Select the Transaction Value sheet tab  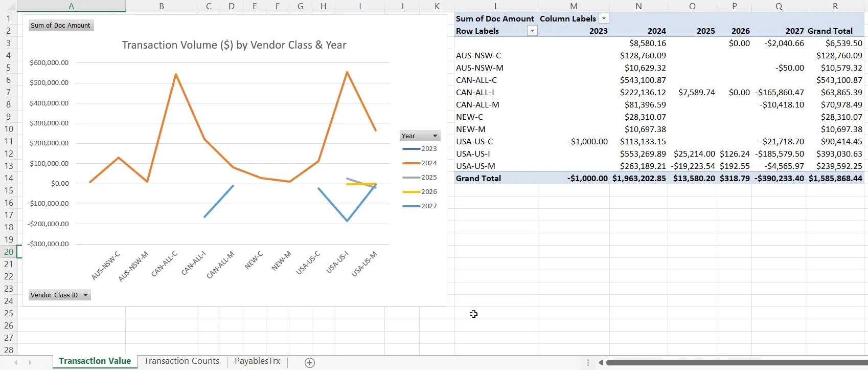click(x=95, y=361)
